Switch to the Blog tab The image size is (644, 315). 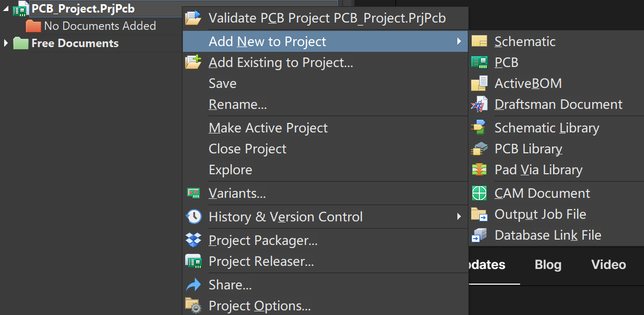pyautogui.click(x=548, y=265)
